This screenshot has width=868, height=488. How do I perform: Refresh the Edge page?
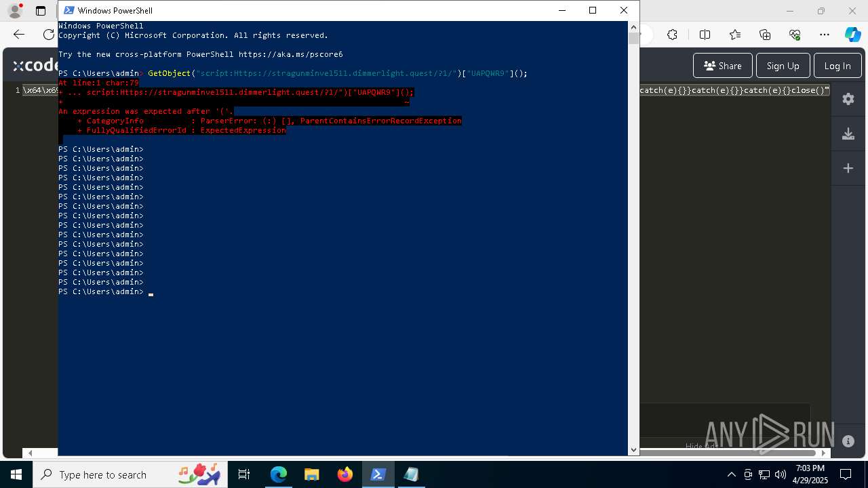coord(49,35)
